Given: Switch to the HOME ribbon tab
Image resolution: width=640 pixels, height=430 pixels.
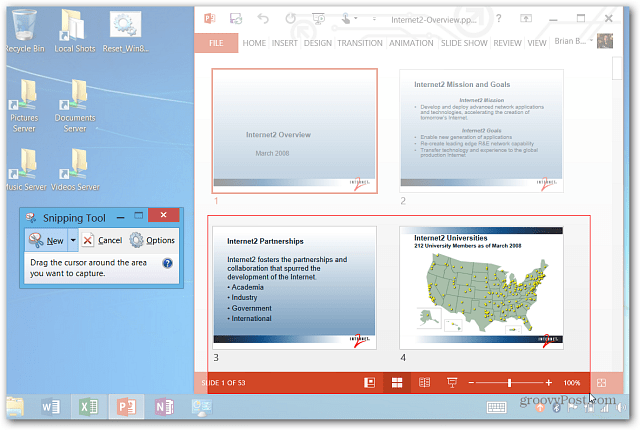Looking at the screenshot, I should 254,43.
